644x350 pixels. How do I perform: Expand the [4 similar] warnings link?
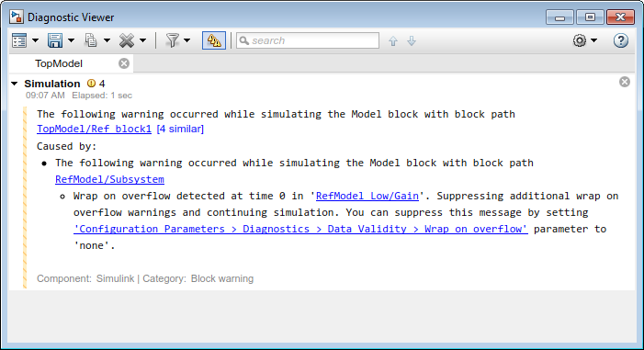tap(180, 129)
